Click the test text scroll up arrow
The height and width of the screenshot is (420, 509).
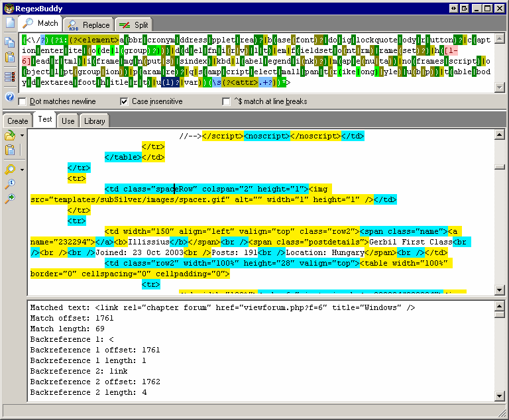500,134
